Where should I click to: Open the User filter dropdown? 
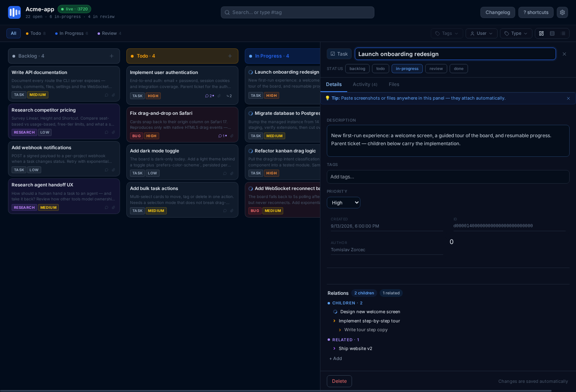[482, 34]
